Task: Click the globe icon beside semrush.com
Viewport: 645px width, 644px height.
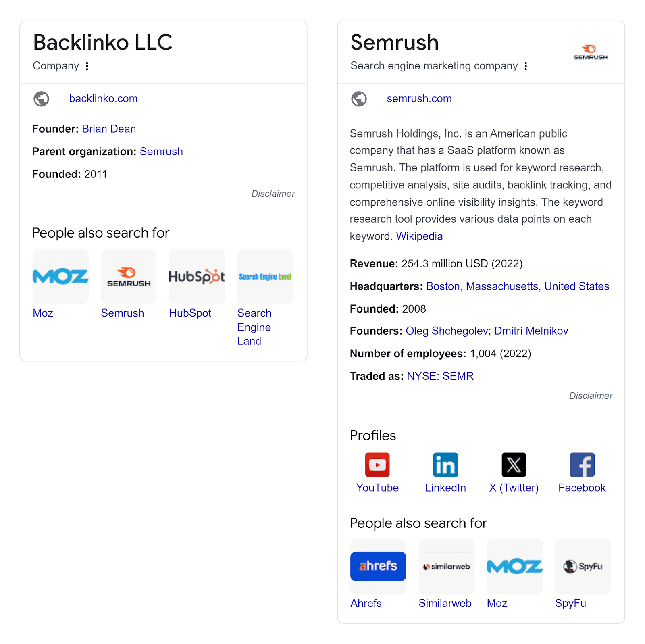Action: 360,99
